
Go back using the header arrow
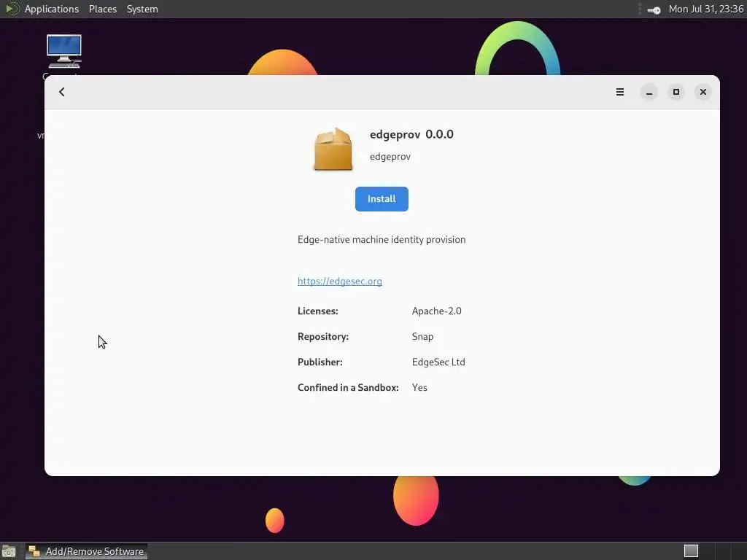pos(62,92)
